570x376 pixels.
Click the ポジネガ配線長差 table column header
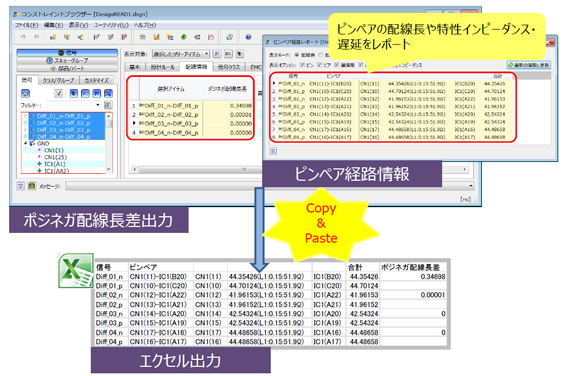point(228,89)
